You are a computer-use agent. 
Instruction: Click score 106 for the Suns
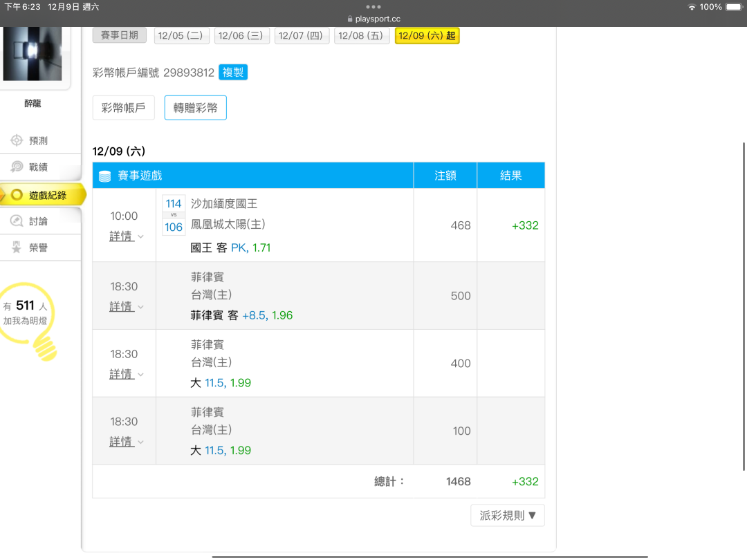pos(174,227)
